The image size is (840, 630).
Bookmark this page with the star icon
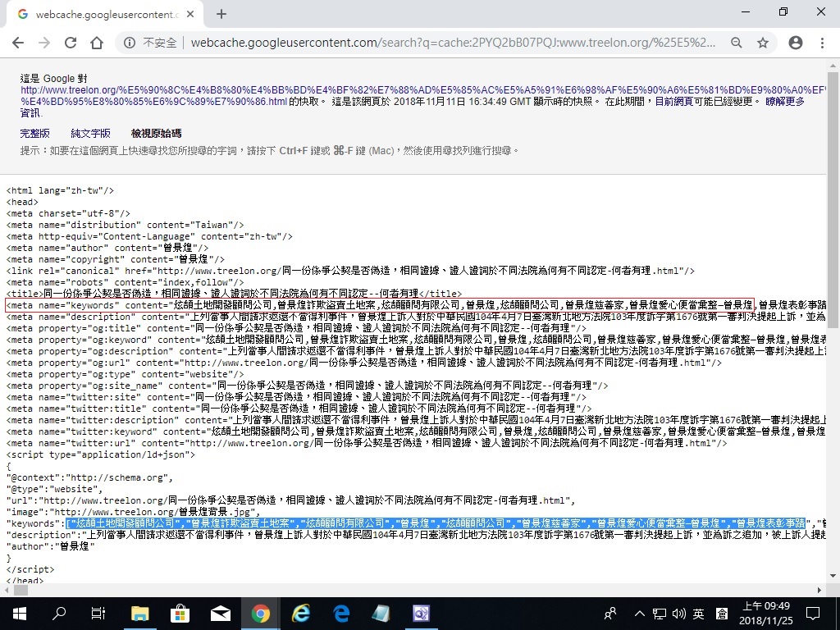(x=763, y=43)
